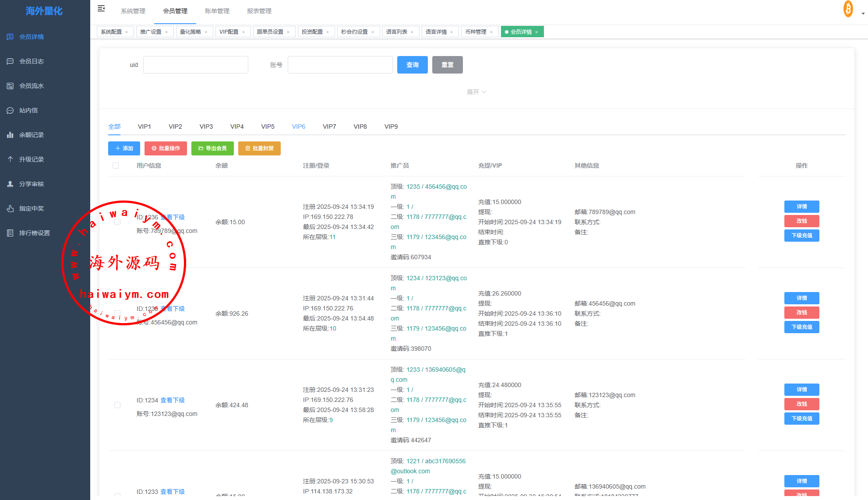
Task: Open 会员日志 from sidebar icon
Action: [x=10, y=61]
